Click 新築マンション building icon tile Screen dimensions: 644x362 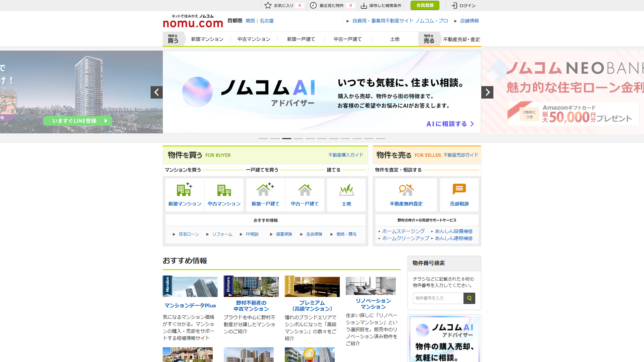(x=185, y=195)
